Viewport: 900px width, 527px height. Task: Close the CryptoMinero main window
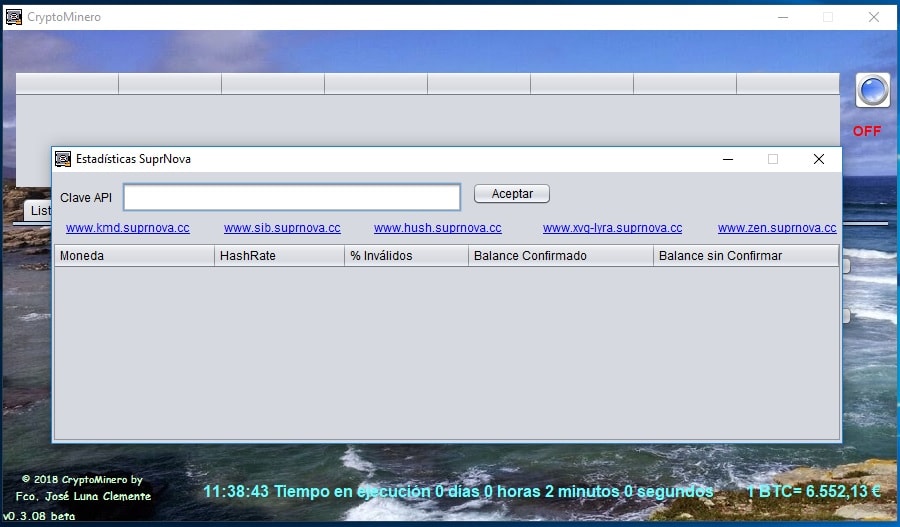[874, 17]
